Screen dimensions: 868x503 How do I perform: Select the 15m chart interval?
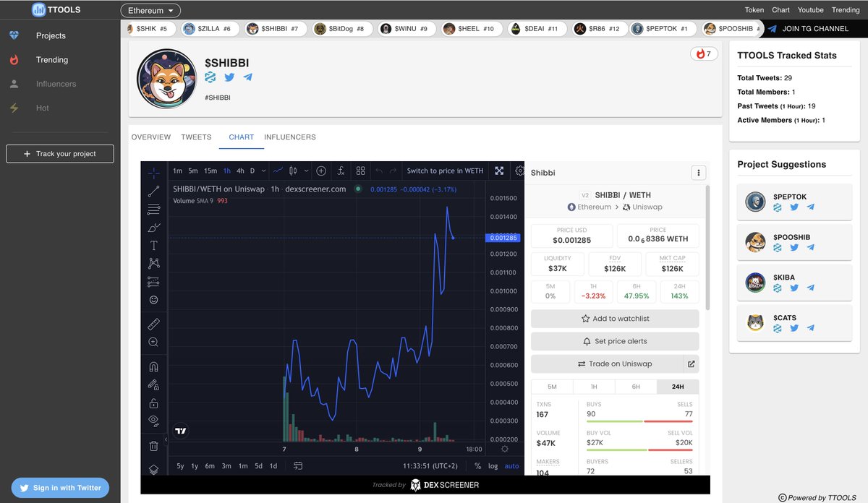point(210,171)
